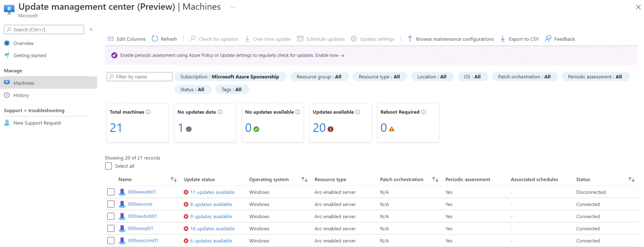Refresh the machines list
This screenshot has height=247, width=644.
pyautogui.click(x=164, y=39)
